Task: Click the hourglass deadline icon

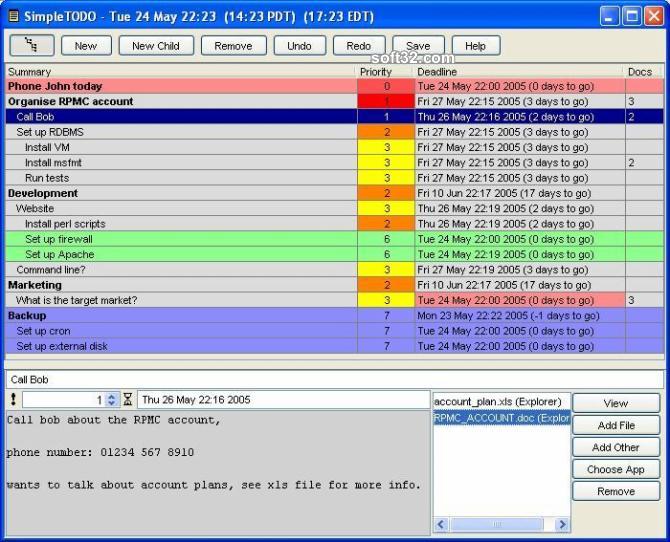Action: [128, 399]
